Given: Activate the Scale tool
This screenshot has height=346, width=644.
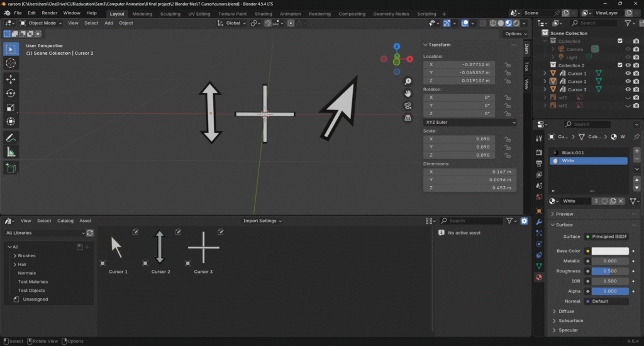Looking at the screenshot, I should [x=11, y=108].
